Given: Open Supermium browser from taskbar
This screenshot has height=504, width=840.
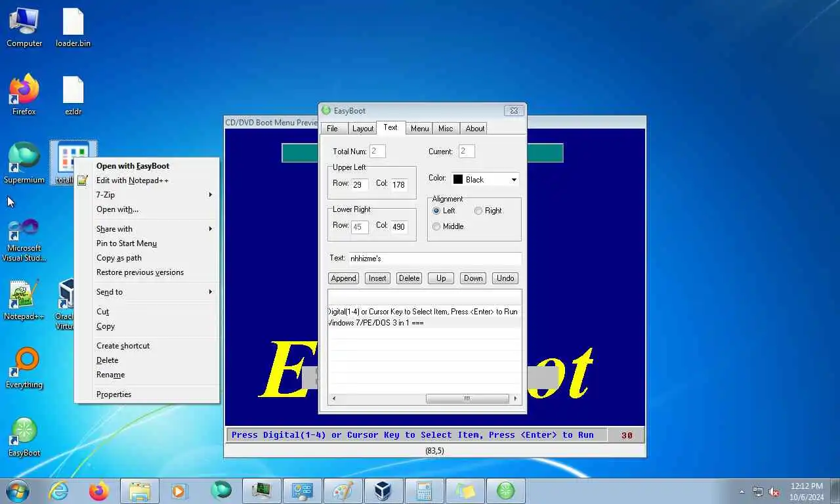Looking at the screenshot, I should [221, 491].
